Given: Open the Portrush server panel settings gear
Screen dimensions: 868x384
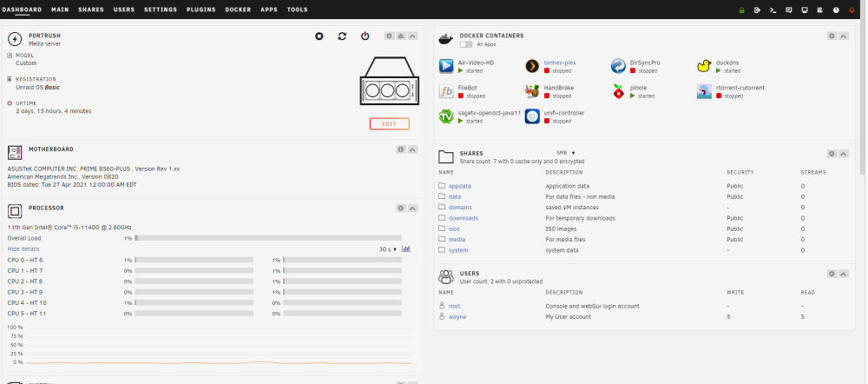Looking at the screenshot, I should [x=389, y=36].
